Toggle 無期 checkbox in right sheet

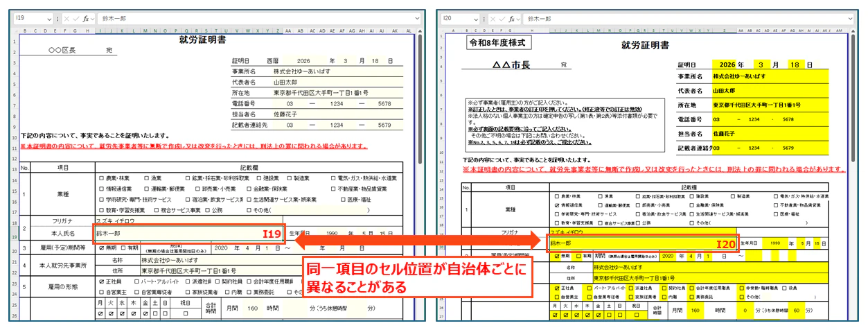pyautogui.click(x=557, y=256)
